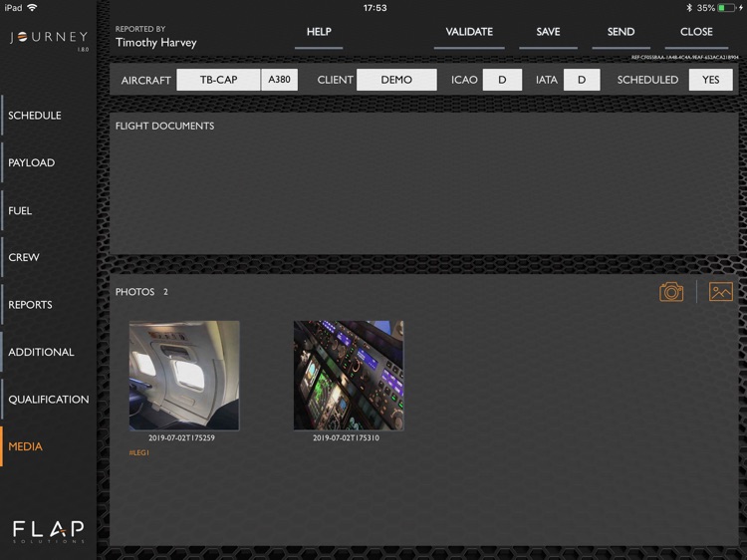Send the report
The image size is (747, 560).
[621, 32]
